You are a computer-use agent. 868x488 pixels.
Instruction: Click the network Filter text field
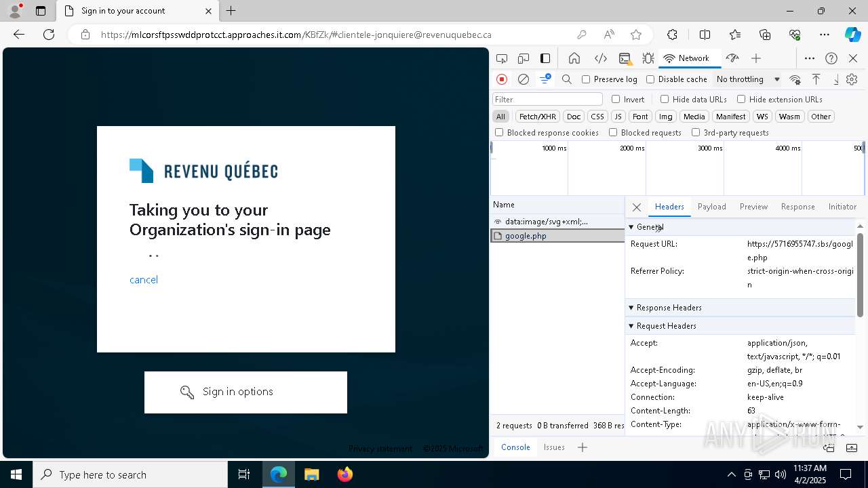pos(547,99)
